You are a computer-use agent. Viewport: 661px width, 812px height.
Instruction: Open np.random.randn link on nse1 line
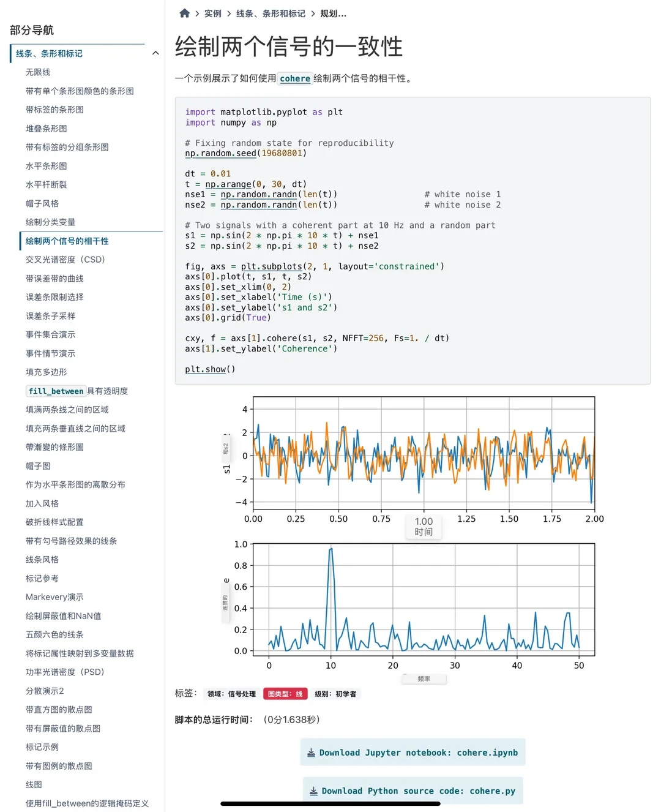pos(259,194)
